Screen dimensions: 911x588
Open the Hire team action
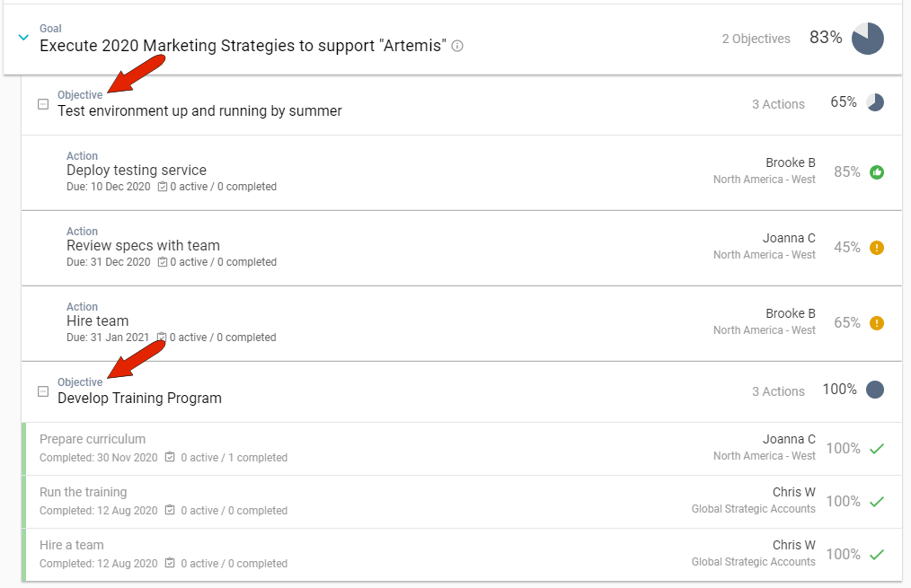pyautogui.click(x=97, y=321)
